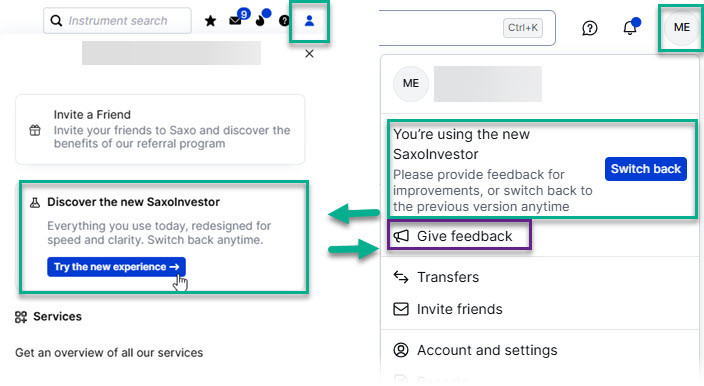This screenshot has width=704, height=386.
Task: Click the envelope icon beside Invite friends
Action: click(401, 309)
